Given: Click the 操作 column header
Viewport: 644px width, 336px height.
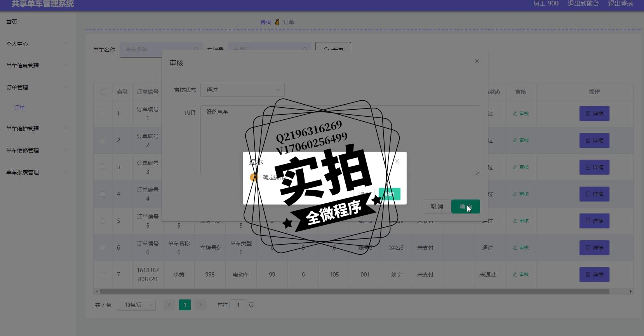Looking at the screenshot, I should 594,92.
